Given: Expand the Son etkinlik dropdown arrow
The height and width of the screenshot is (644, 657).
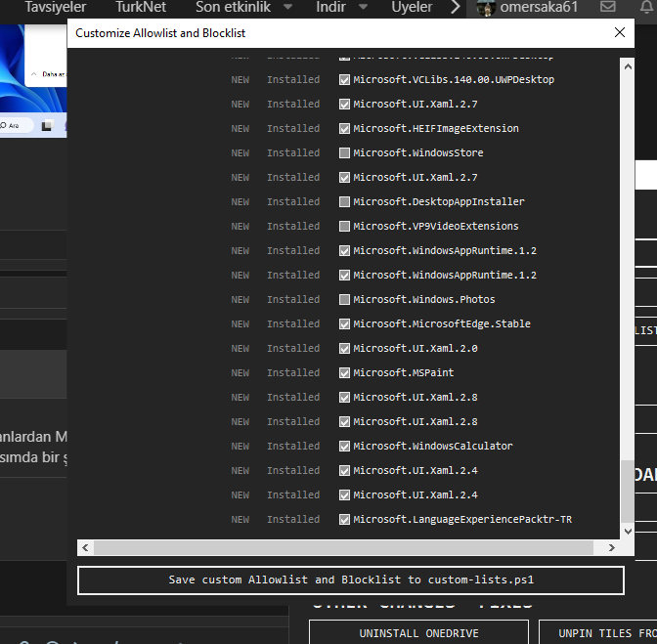Looking at the screenshot, I should 287,7.
